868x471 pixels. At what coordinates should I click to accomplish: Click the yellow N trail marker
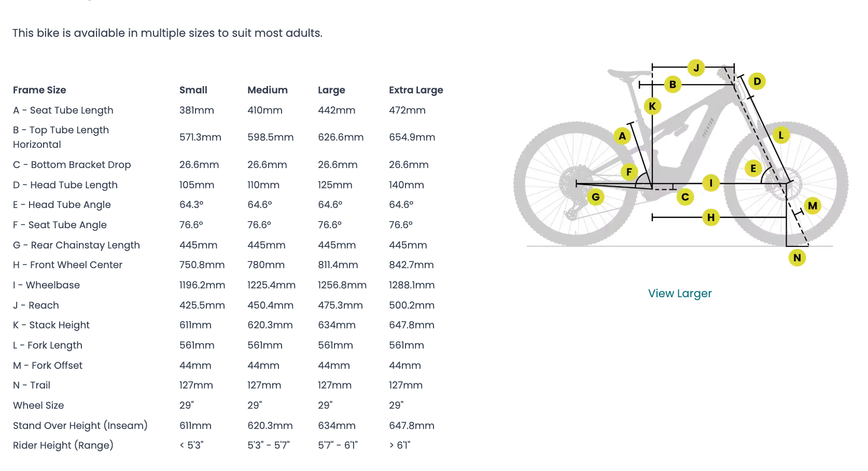(797, 257)
